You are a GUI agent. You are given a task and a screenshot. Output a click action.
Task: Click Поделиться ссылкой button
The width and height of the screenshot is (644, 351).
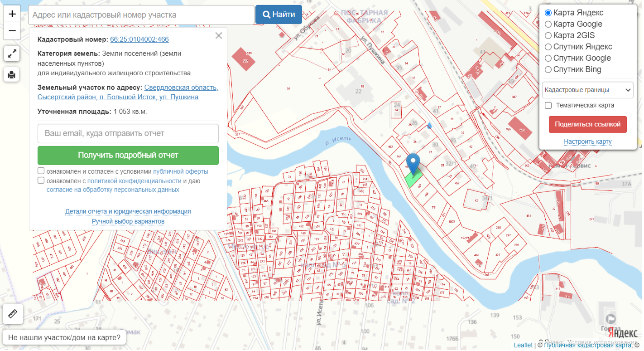pyautogui.click(x=587, y=124)
